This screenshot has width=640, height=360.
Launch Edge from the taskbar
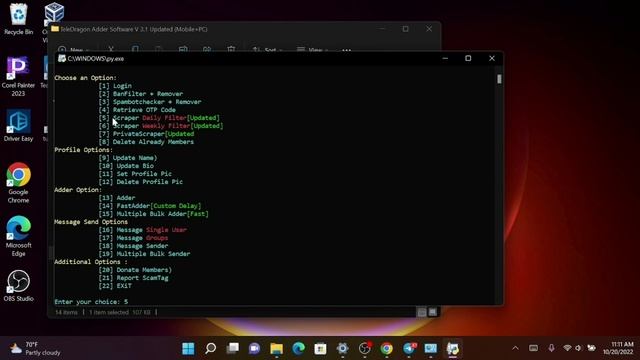[299, 348]
